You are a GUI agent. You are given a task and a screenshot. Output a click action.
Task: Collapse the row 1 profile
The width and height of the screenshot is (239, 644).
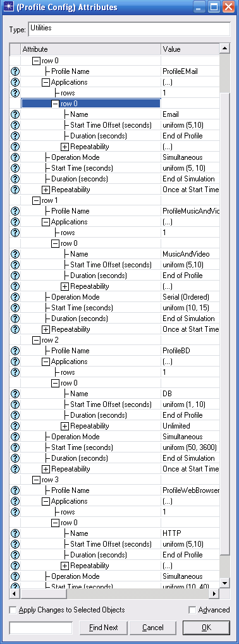click(x=36, y=200)
